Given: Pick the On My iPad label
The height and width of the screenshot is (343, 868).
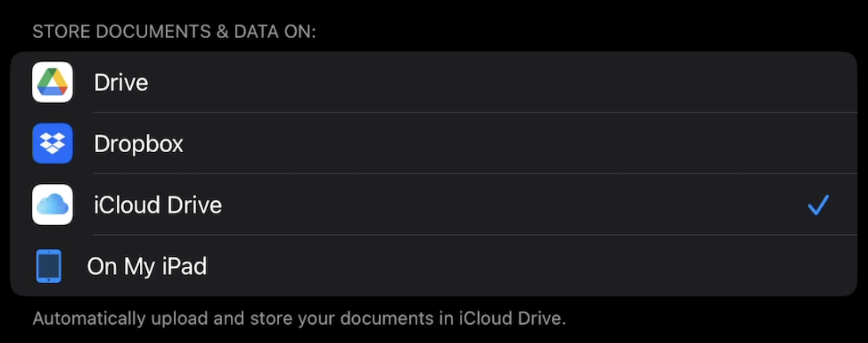Looking at the screenshot, I should coord(147,267).
